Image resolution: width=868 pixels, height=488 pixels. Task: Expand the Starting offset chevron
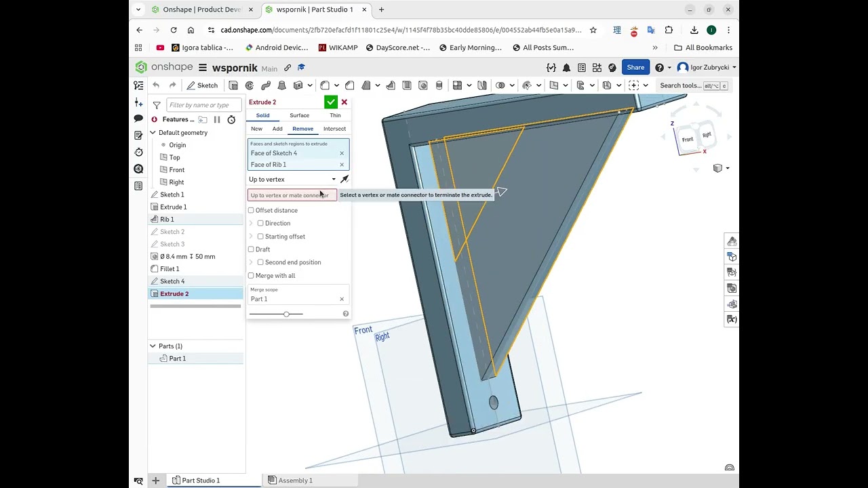(x=251, y=237)
